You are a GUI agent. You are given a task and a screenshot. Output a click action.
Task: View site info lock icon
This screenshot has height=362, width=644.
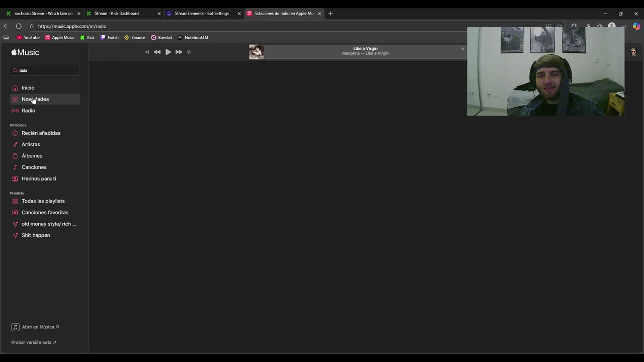tap(32, 26)
